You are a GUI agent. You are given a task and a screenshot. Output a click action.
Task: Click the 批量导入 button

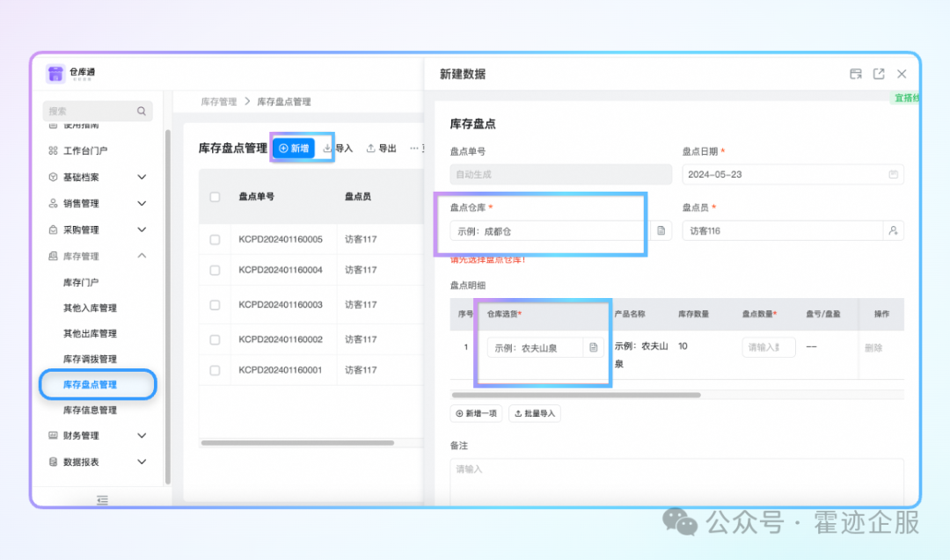(x=535, y=413)
